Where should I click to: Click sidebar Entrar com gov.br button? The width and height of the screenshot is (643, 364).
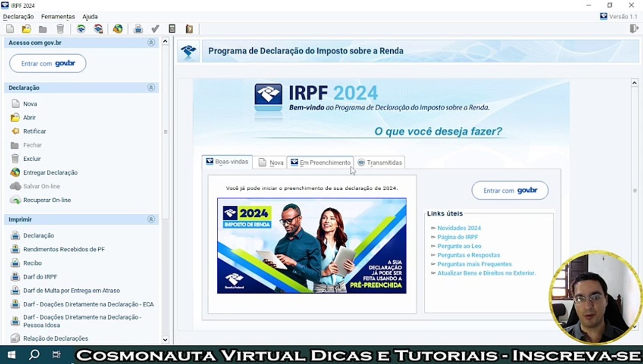48,64
